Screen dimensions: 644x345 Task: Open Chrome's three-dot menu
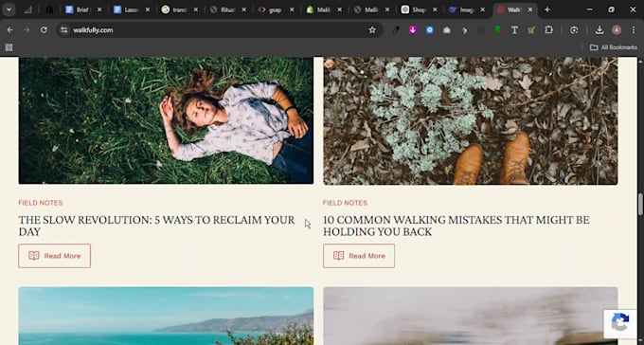coord(634,30)
